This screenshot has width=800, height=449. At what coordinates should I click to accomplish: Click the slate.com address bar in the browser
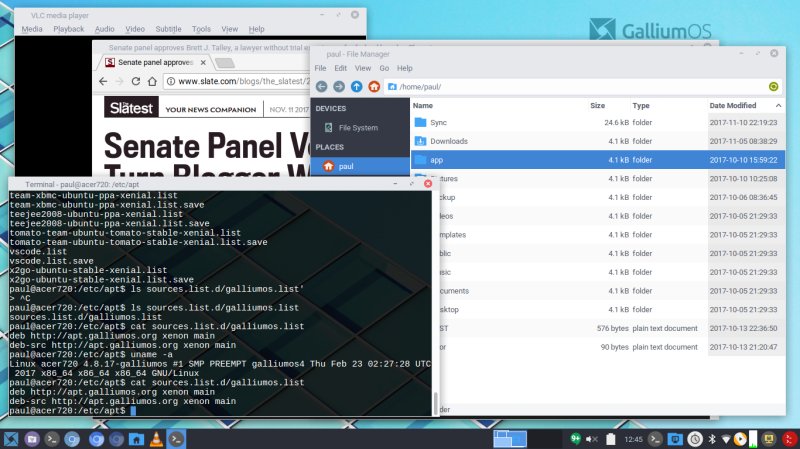(238, 81)
